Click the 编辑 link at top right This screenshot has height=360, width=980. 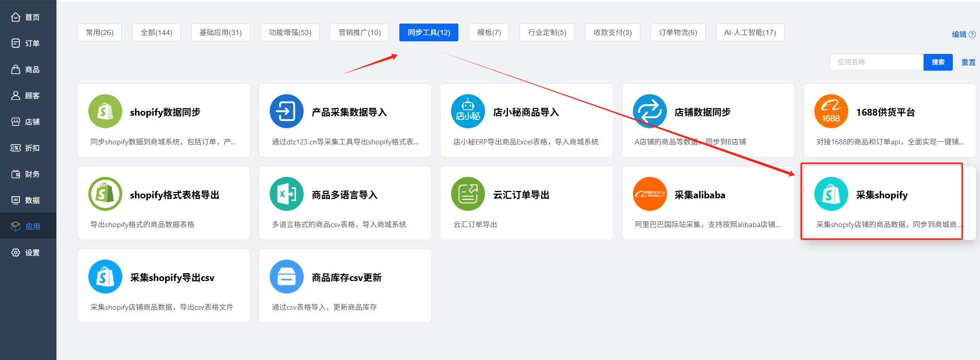click(959, 35)
